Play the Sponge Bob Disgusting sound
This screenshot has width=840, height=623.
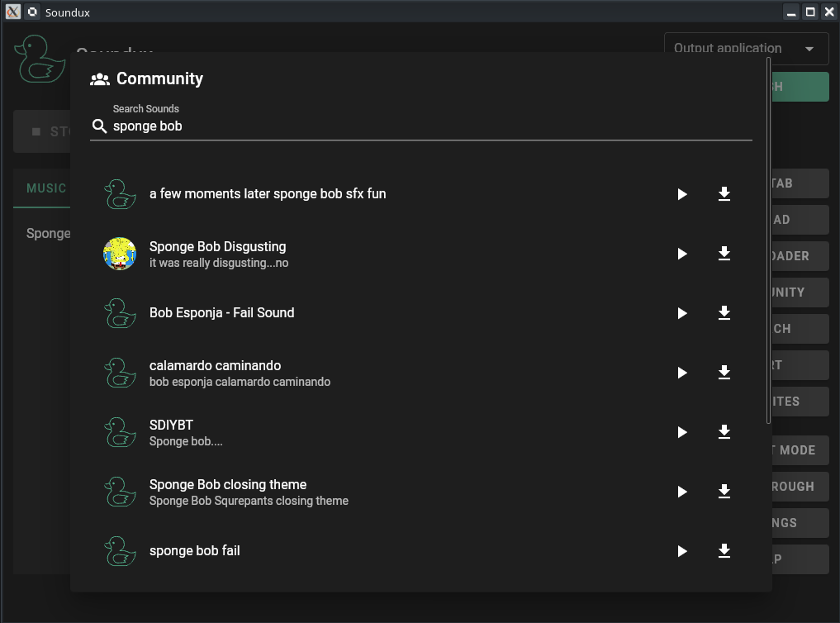pyautogui.click(x=682, y=254)
